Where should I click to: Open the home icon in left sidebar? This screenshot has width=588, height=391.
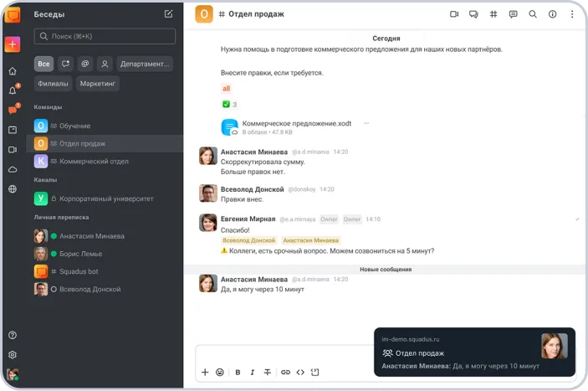click(x=13, y=71)
